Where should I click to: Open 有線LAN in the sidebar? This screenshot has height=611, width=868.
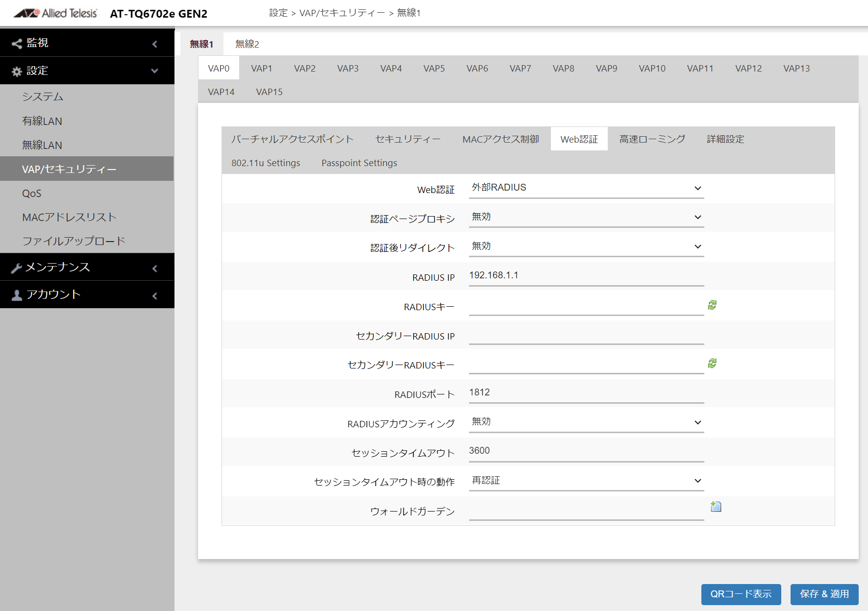[x=87, y=121]
